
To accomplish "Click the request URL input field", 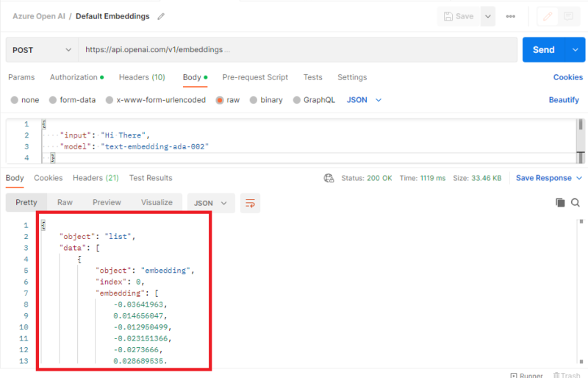I will click(x=294, y=50).
